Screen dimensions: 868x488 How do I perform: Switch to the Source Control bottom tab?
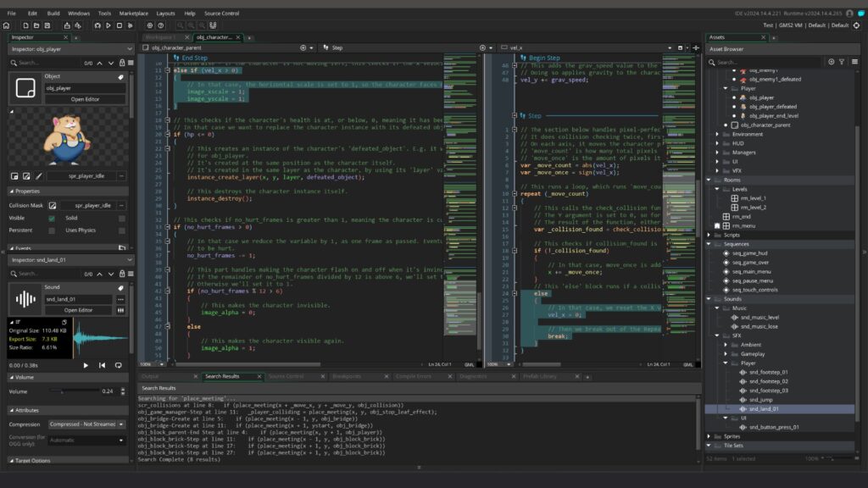[x=285, y=376]
